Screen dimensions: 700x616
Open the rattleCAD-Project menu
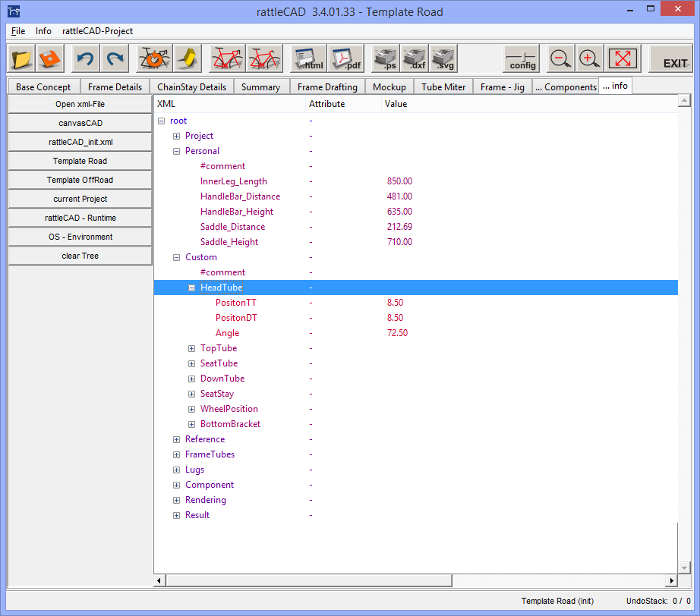97,31
